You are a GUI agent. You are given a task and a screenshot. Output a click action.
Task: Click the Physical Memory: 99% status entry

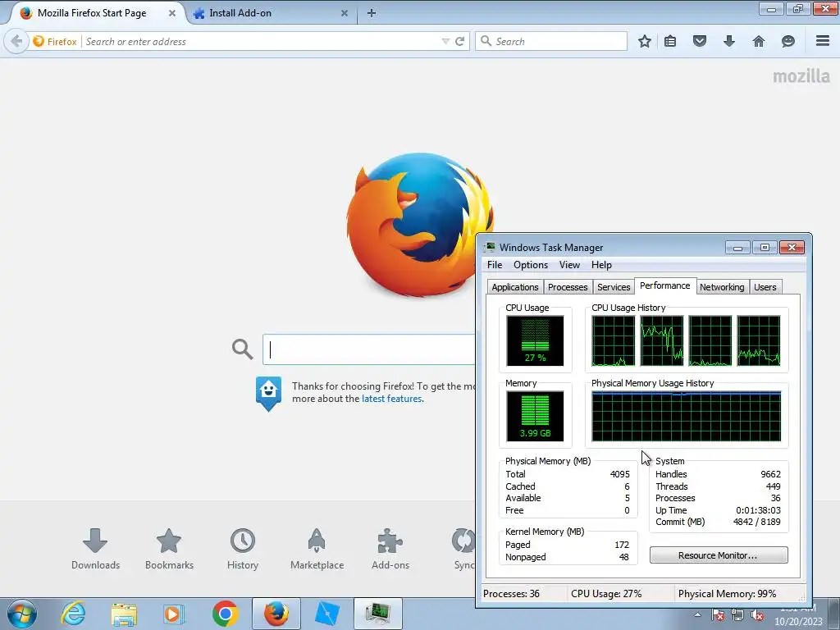(727, 594)
